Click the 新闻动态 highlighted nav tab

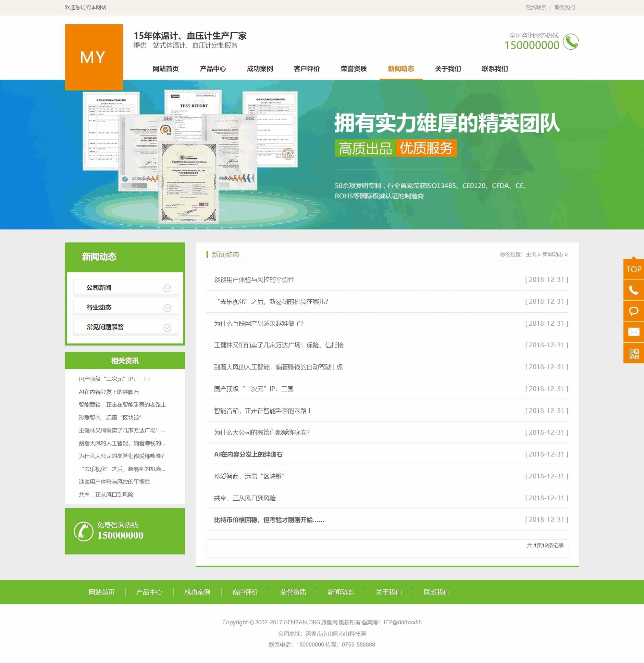pos(401,69)
